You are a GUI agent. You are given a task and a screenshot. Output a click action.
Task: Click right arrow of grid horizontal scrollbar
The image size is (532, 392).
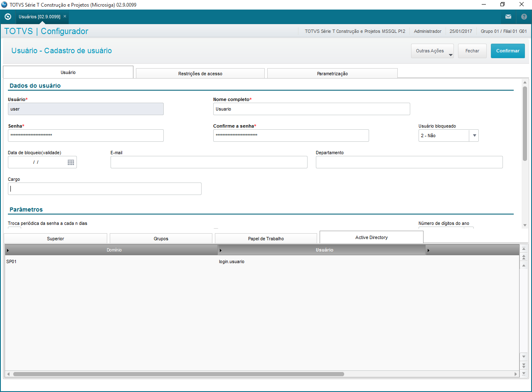tap(516, 374)
